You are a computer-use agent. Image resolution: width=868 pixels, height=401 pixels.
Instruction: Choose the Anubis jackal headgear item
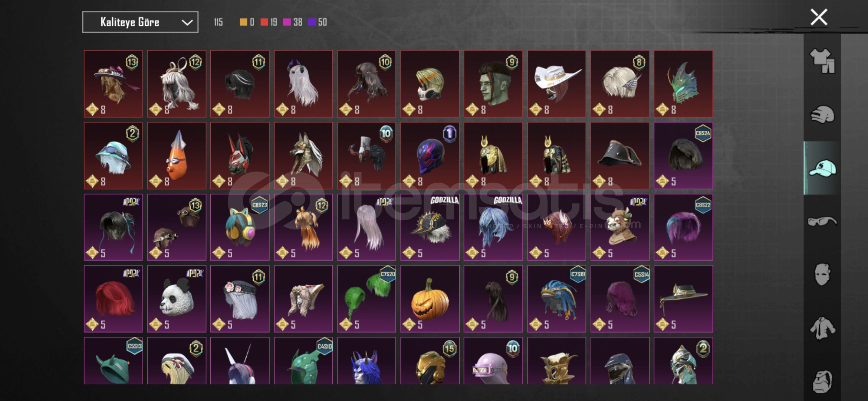pos(303,156)
